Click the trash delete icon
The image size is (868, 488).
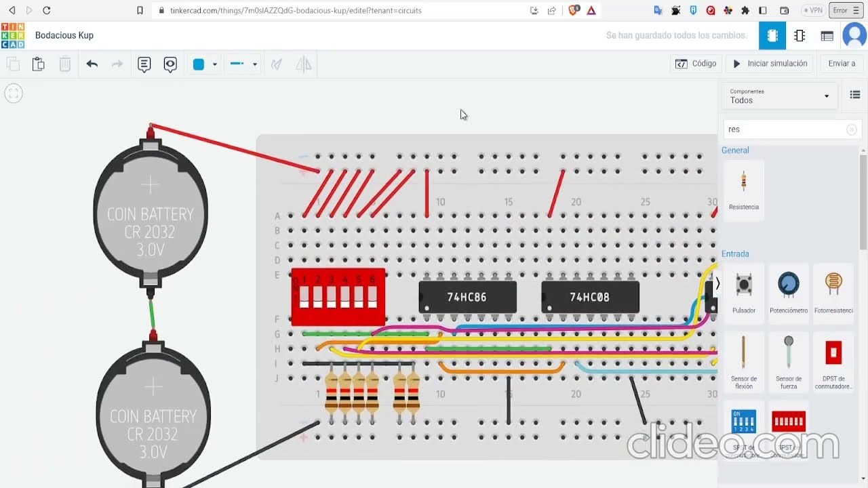[x=65, y=64]
